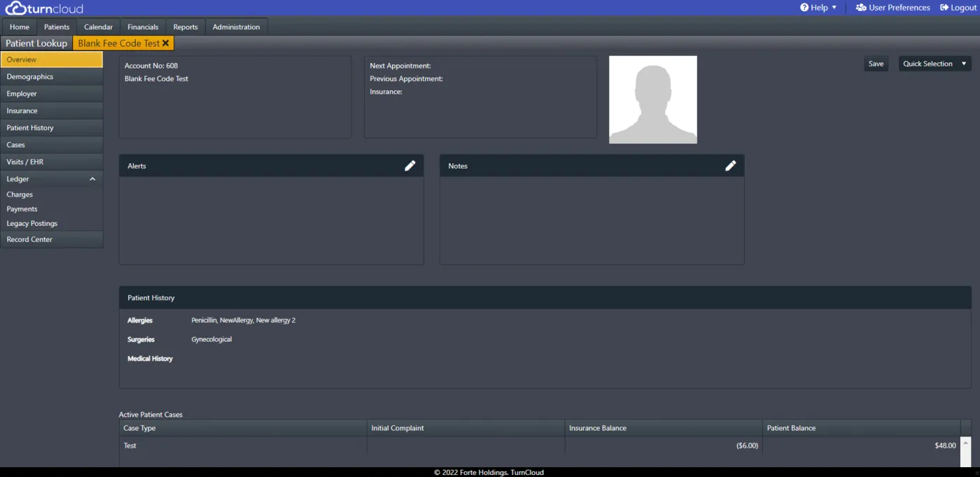Image resolution: width=980 pixels, height=477 pixels.
Task: Click the Insurance Balance column header
Action: [x=664, y=428]
